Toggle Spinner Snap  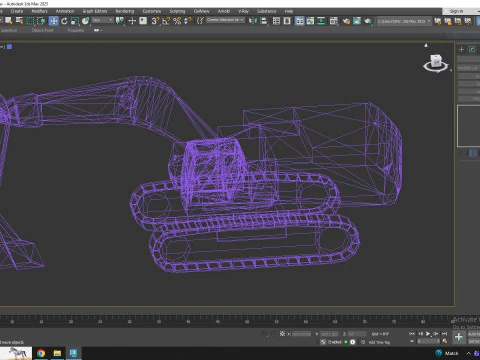(188, 21)
